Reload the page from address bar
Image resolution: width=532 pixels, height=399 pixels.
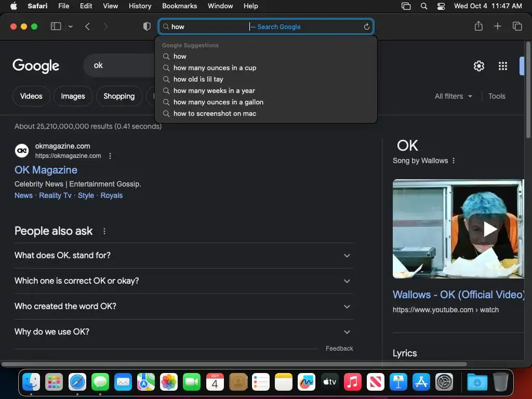[x=366, y=27]
